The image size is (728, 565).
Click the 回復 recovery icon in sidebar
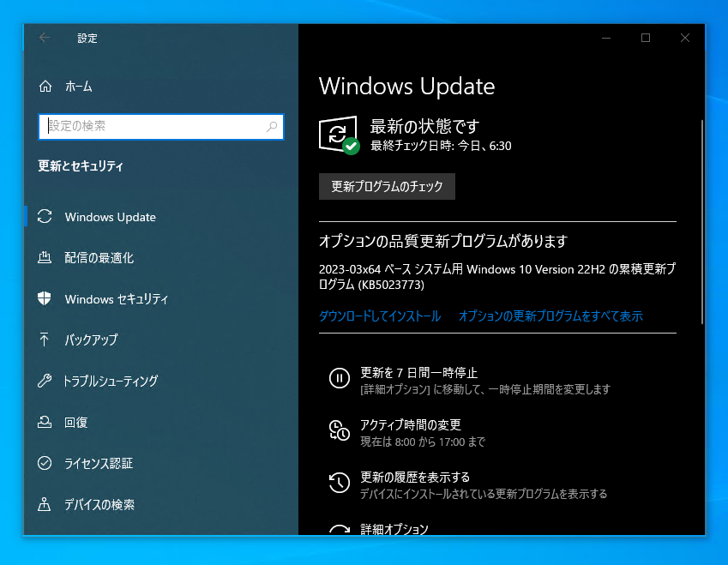45,422
